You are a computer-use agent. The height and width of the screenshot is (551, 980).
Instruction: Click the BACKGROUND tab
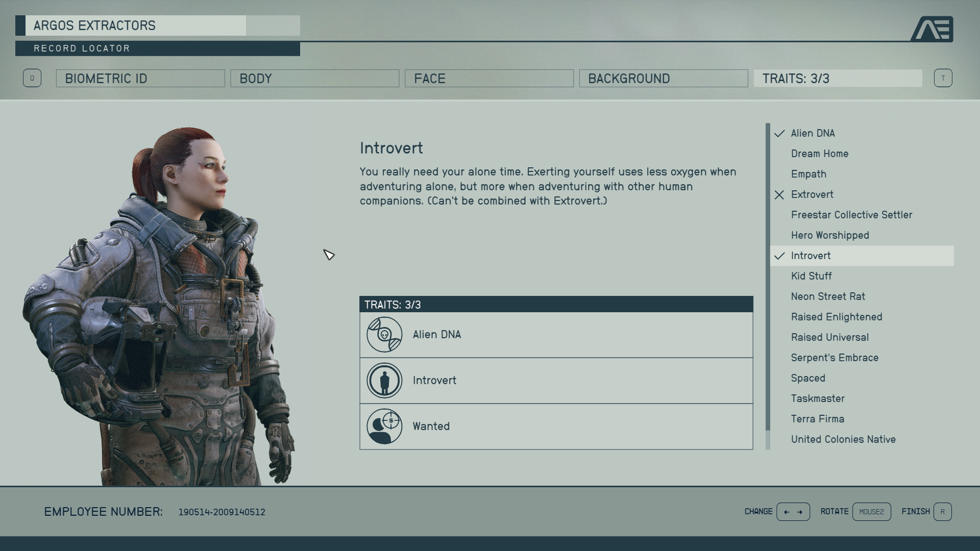pos(663,78)
